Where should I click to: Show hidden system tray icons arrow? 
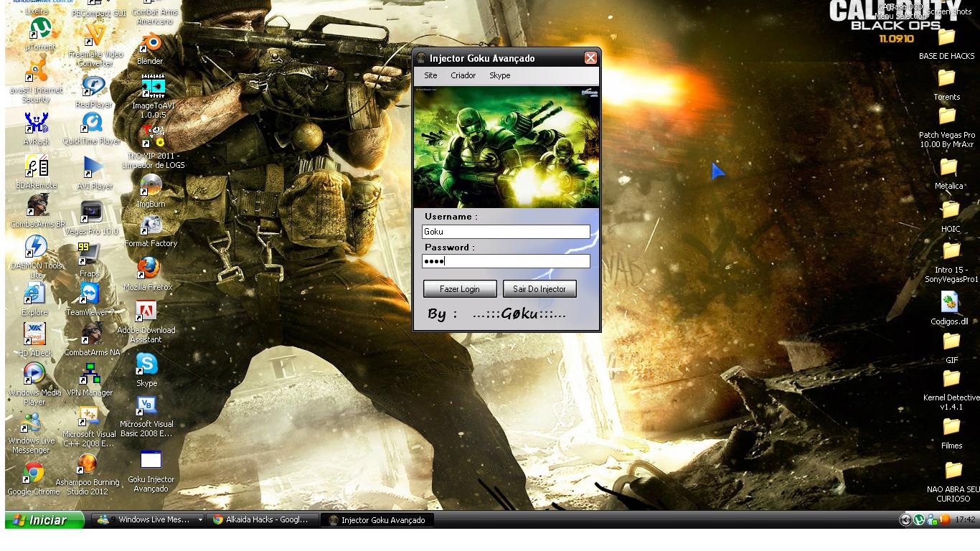(x=905, y=520)
